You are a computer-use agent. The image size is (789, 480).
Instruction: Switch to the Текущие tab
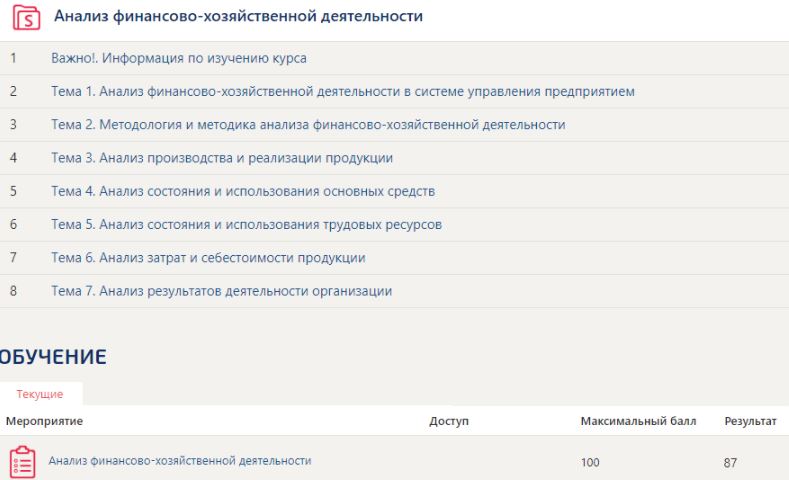click(x=40, y=394)
